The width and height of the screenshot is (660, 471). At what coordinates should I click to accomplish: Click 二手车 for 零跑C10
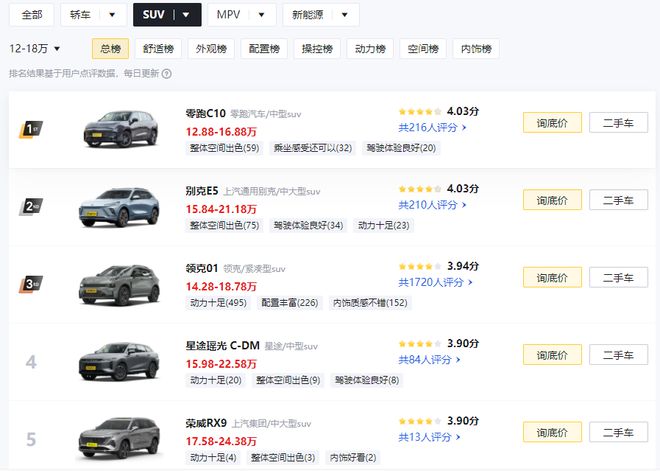click(x=618, y=123)
